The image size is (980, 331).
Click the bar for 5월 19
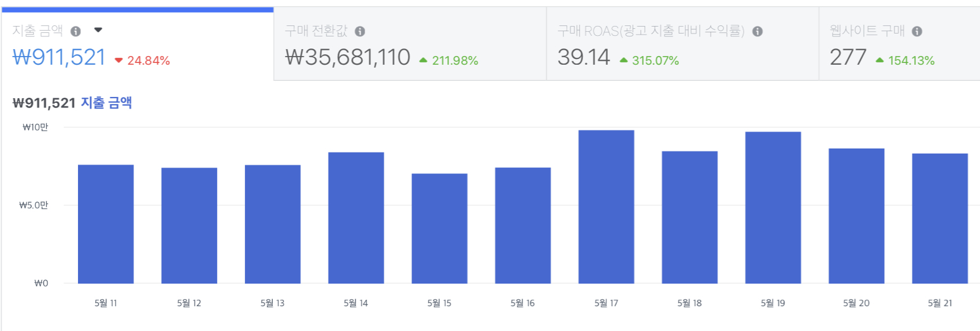773,207
